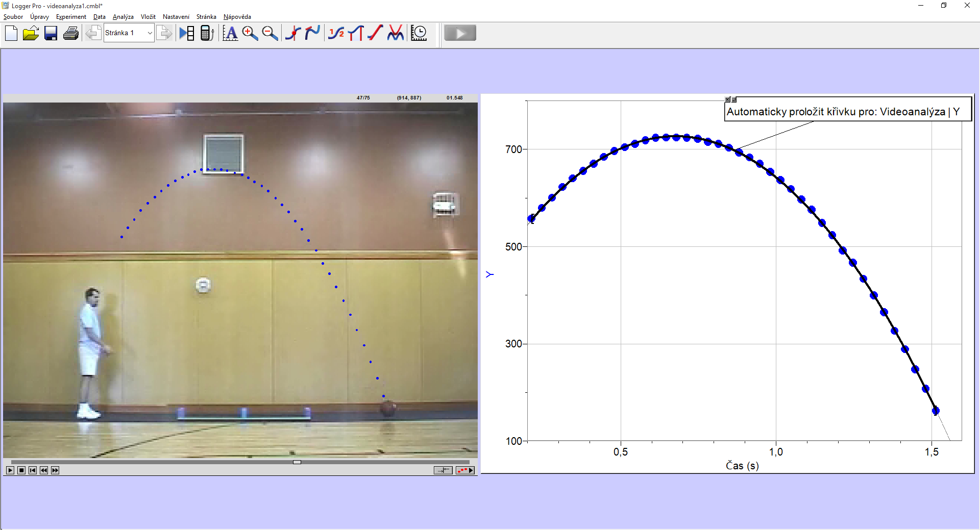Open the Analýza menu
This screenshot has height=530, width=980.
click(123, 17)
